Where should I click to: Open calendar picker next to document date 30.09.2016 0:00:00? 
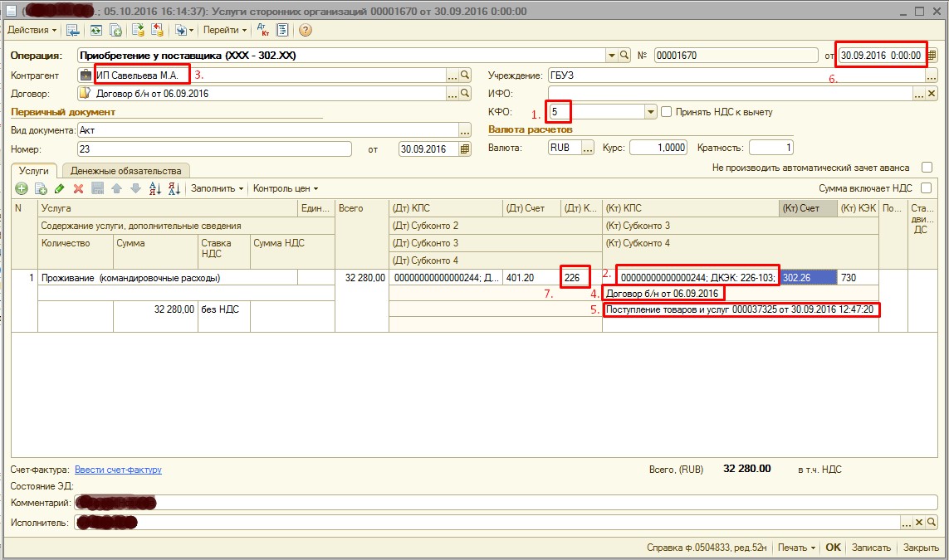tap(932, 56)
